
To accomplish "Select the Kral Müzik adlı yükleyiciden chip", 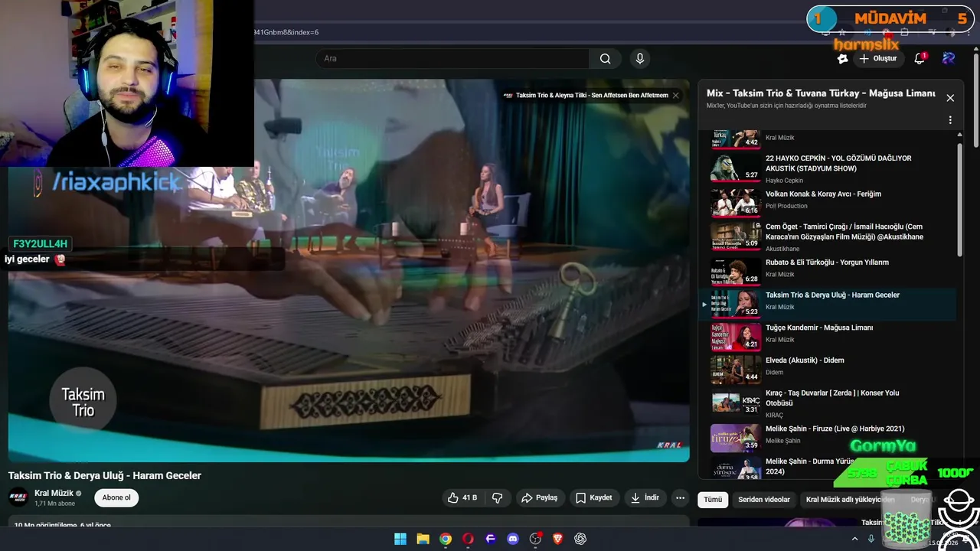I will coord(850,499).
